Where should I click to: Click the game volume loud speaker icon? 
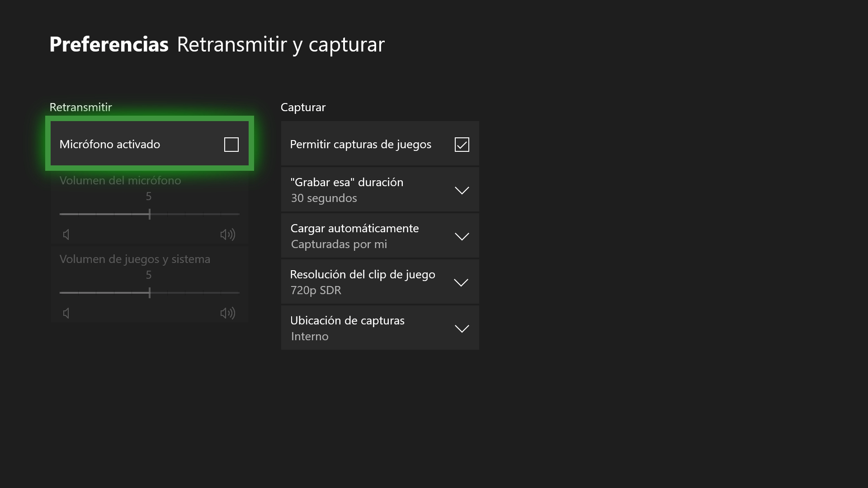coord(227,313)
